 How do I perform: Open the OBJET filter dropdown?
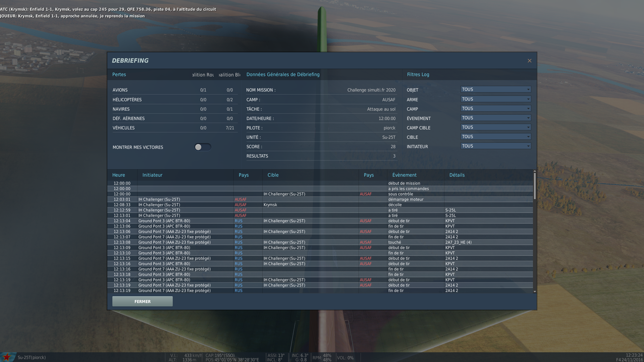[x=495, y=89]
